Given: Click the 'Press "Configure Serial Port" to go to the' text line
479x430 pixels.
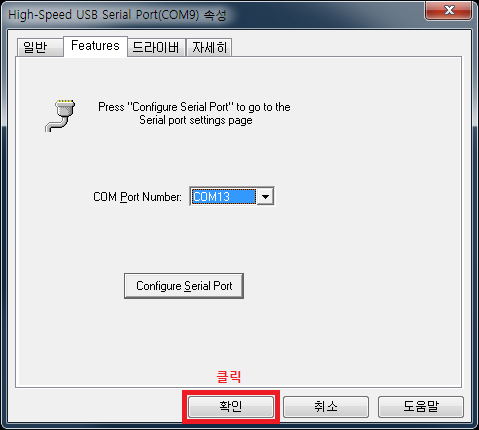Looking at the screenshot, I should [x=194, y=107].
